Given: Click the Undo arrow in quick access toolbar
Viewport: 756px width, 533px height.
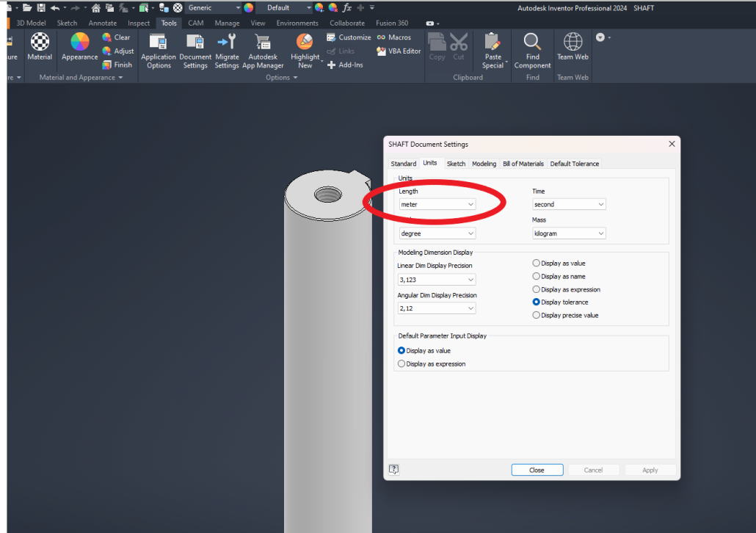Looking at the screenshot, I should click(x=55, y=8).
